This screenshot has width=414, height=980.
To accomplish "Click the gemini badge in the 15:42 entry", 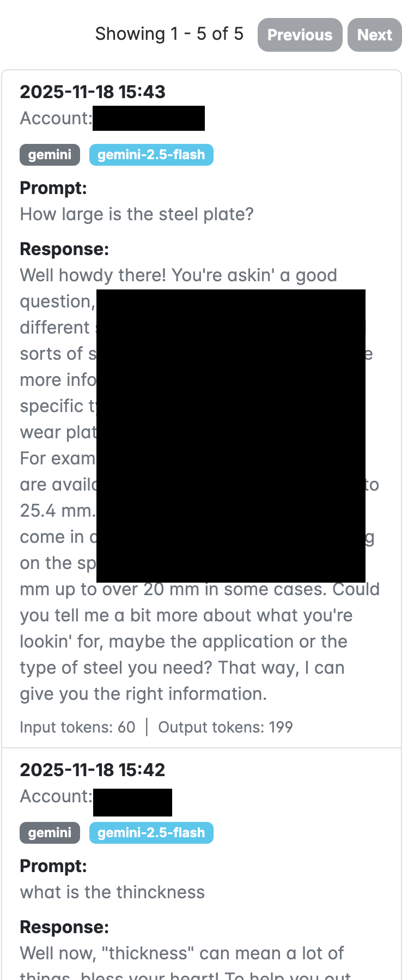I will pyautogui.click(x=50, y=833).
